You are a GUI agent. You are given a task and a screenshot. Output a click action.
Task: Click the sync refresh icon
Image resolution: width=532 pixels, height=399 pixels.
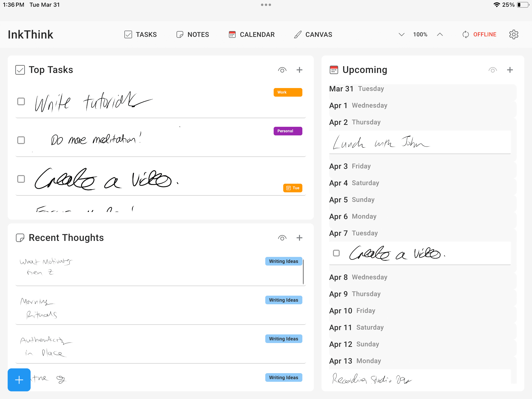click(x=465, y=34)
